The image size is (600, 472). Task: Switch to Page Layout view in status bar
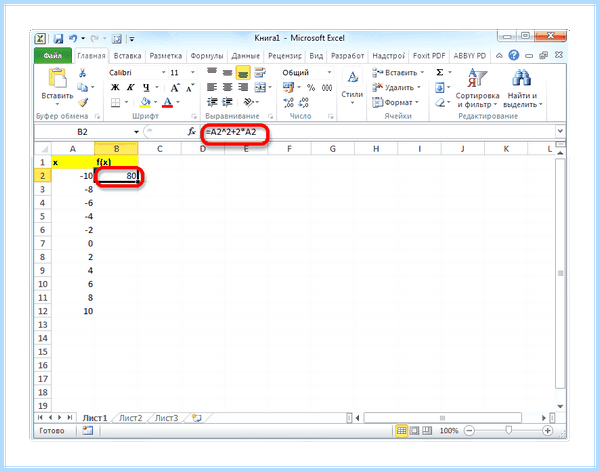pos(414,431)
